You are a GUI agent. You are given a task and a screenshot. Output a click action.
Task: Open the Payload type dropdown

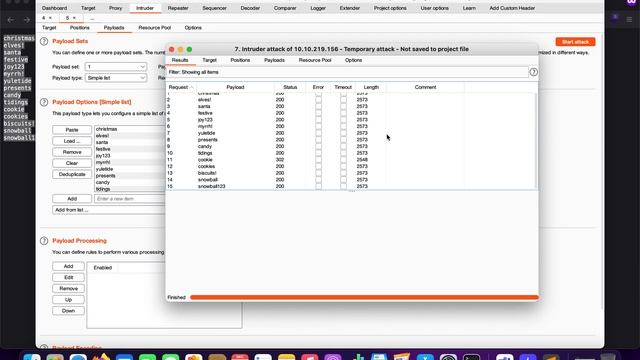tap(116, 78)
